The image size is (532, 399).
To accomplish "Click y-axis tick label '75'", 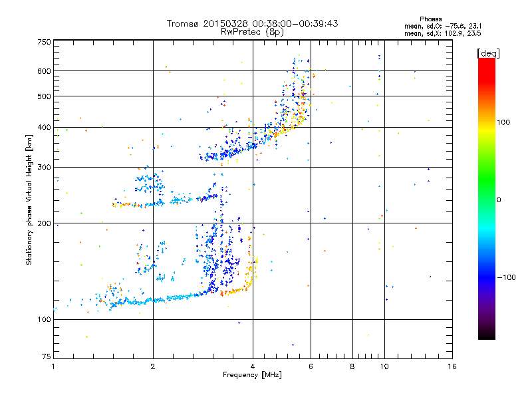I will click(x=47, y=356).
